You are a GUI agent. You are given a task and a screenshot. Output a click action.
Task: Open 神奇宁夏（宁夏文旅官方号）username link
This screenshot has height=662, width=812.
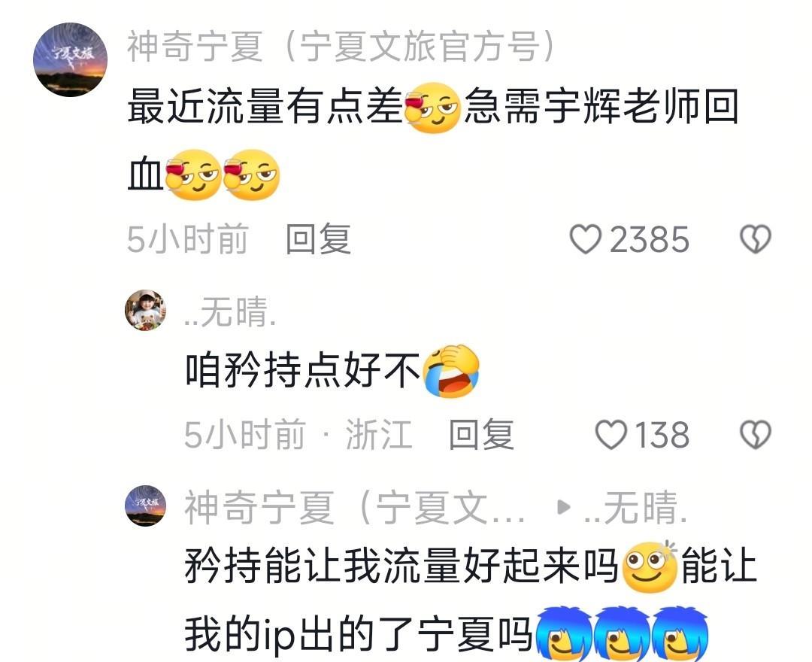[342, 47]
